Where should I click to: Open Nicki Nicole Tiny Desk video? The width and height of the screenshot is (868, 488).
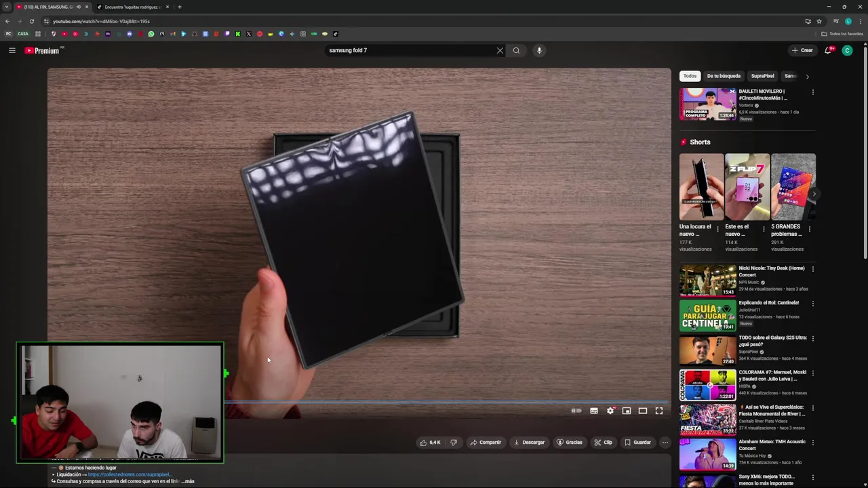tap(708, 281)
